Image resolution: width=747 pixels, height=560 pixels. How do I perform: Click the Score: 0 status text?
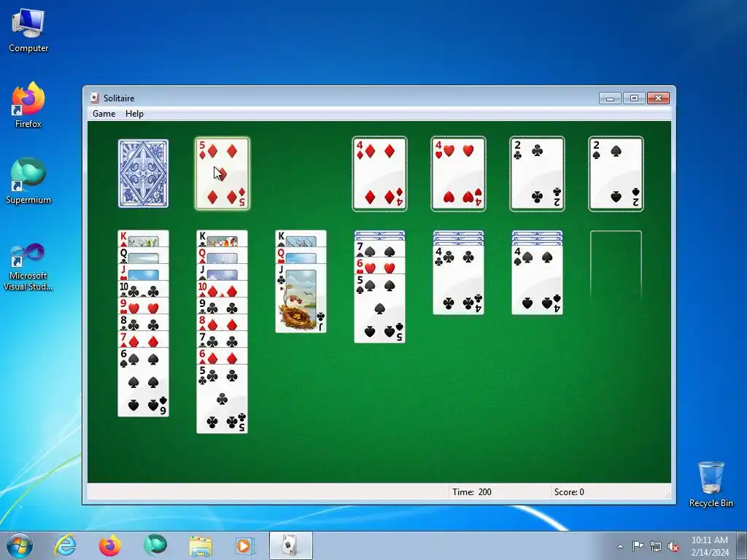point(569,492)
